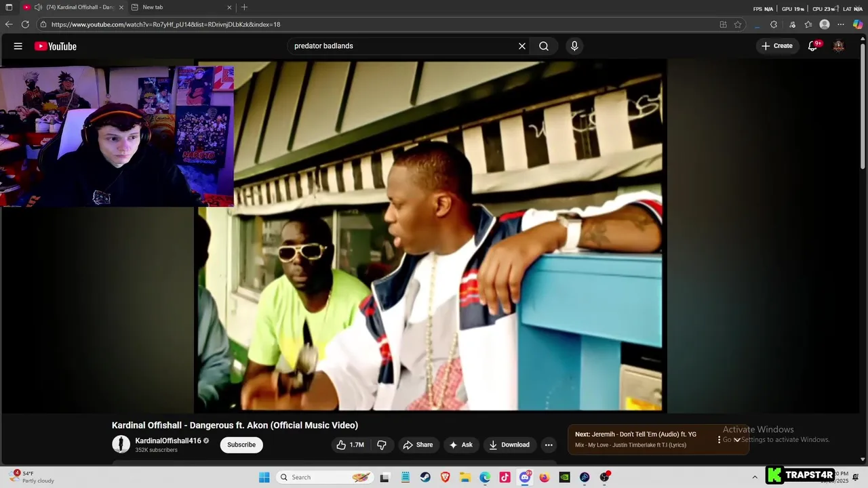Go back with the browser arrow
Screen dimensions: 868x488
pyautogui.click(x=9, y=24)
